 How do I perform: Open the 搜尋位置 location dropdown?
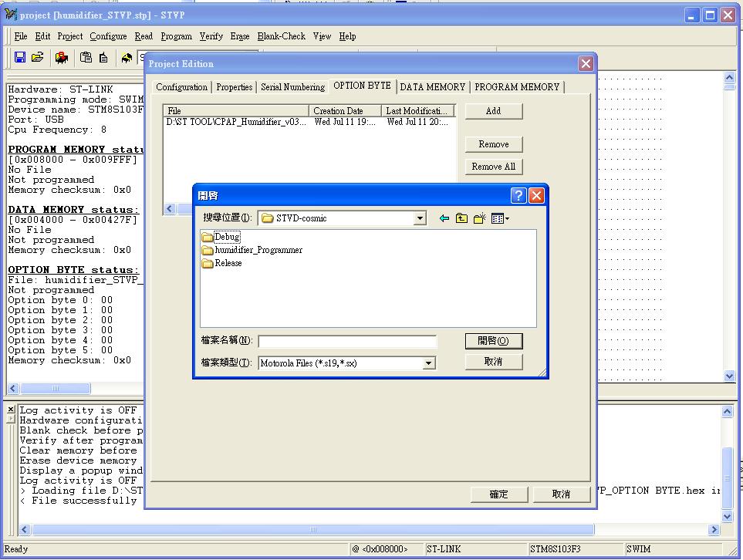(x=419, y=218)
